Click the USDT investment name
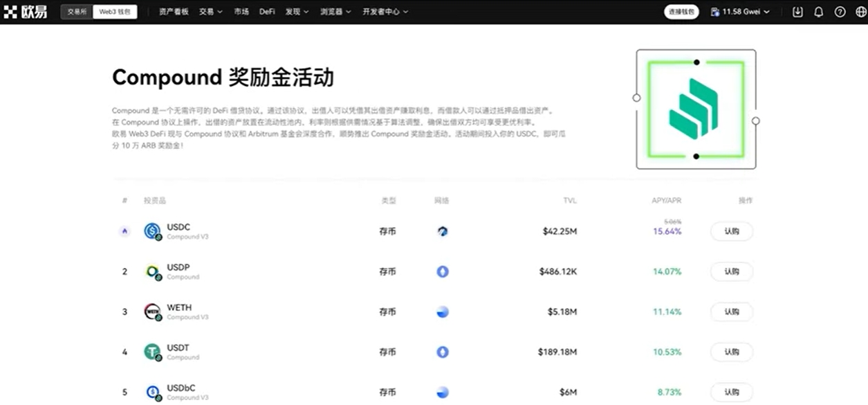The width and height of the screenshot is (868, 405). [x=178, y=348]
